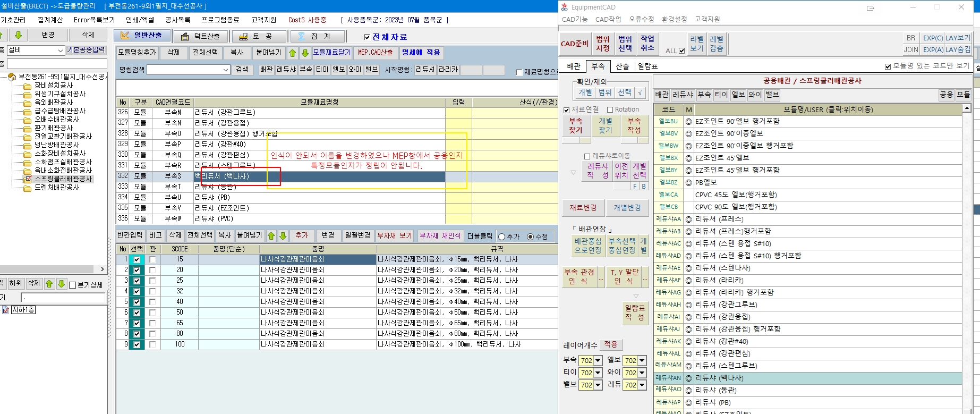Open the 집계 summary sigma button
The height and width of the screenshot is (414, 980).
(316, 36)
